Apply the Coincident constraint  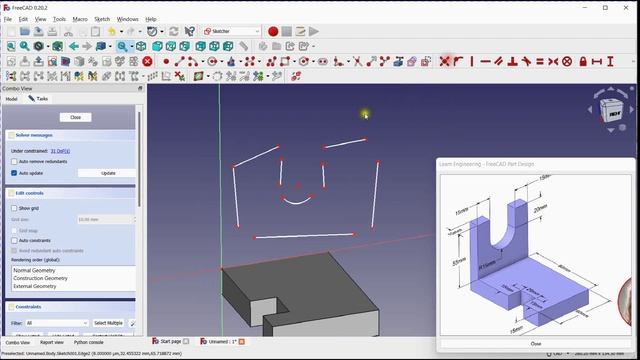[444, 62]
